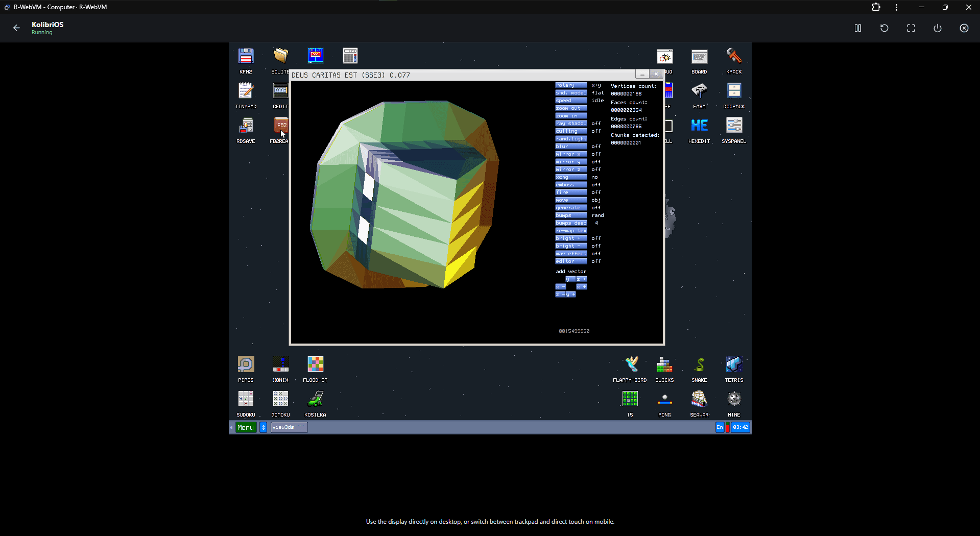Image resolution: width=980 pixels, height=536 pixels.
Task: Pause the KolibriOS virtual machine
Action: [x=858, y=28]
